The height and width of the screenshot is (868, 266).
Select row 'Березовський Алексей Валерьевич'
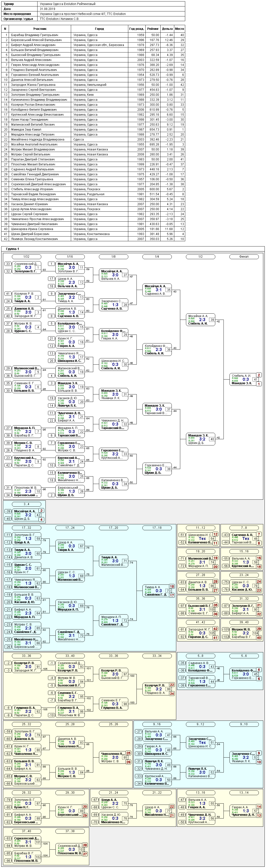tap(93, 40)
